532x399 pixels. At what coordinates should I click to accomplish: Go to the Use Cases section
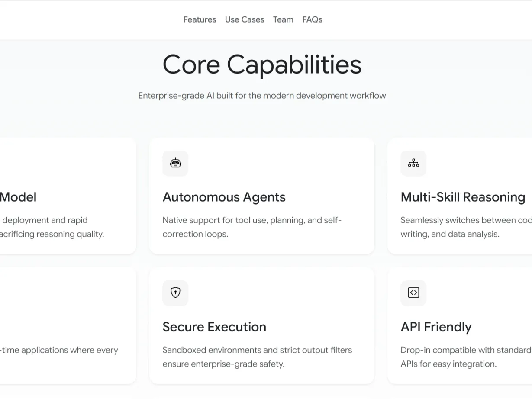245,19
